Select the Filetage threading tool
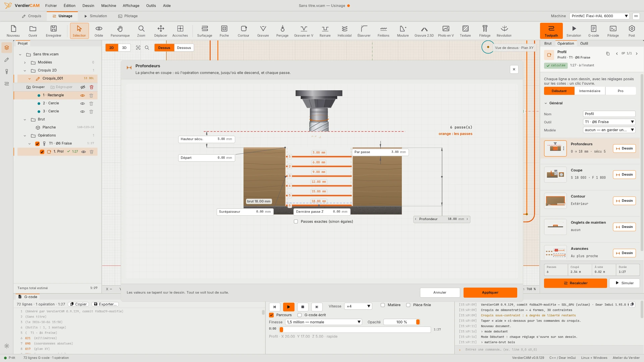Viewport: 644px width, 362px height. click(x=485, y=31)
